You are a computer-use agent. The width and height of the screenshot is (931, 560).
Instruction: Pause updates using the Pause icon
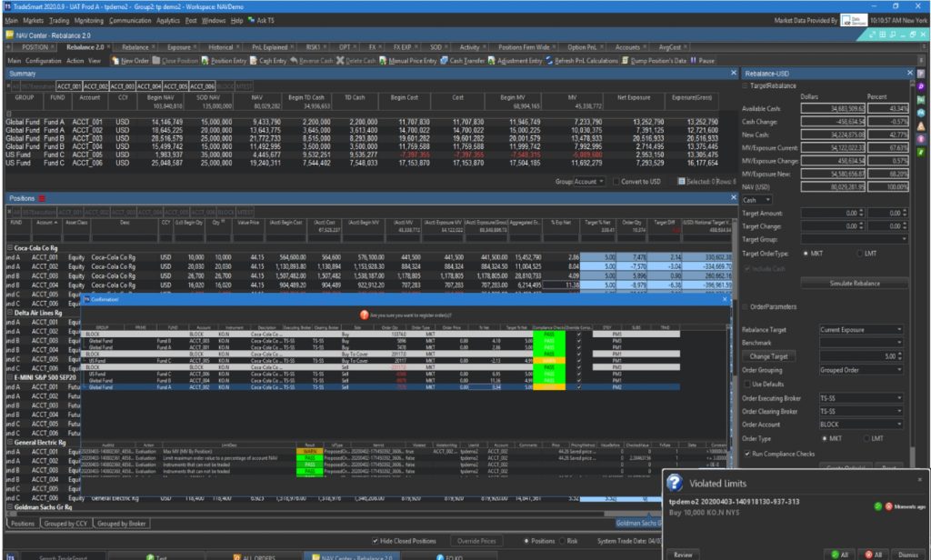[693, 61]
